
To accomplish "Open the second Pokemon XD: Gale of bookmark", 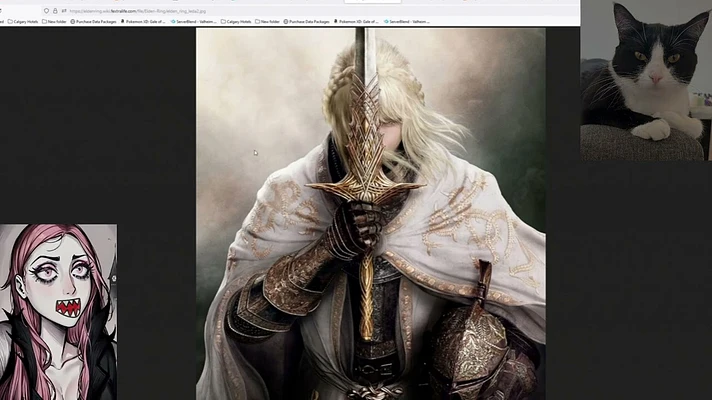I will (356, 21).
